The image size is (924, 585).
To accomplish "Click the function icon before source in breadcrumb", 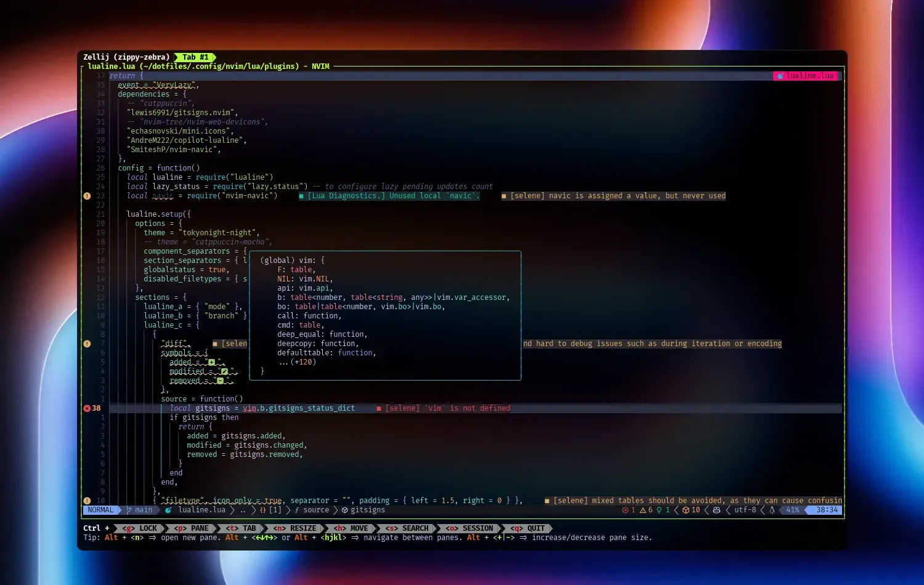I will (x=298, y=510).
